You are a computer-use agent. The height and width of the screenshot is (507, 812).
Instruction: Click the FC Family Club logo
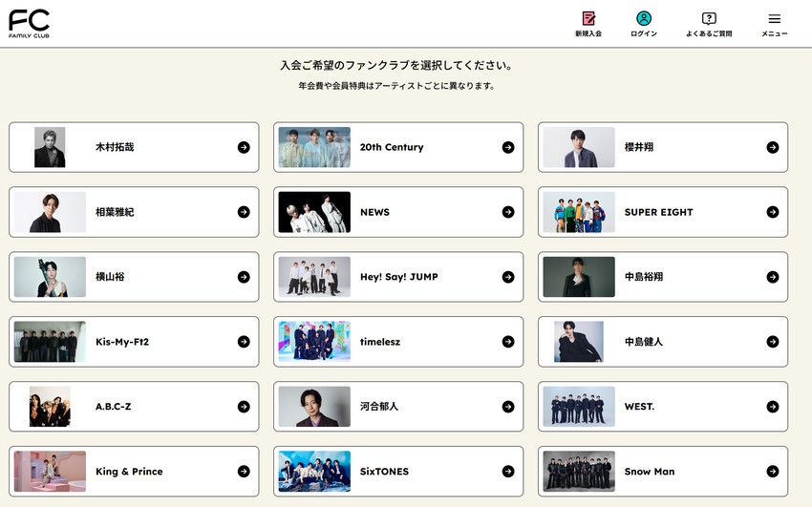coord(29,23)
